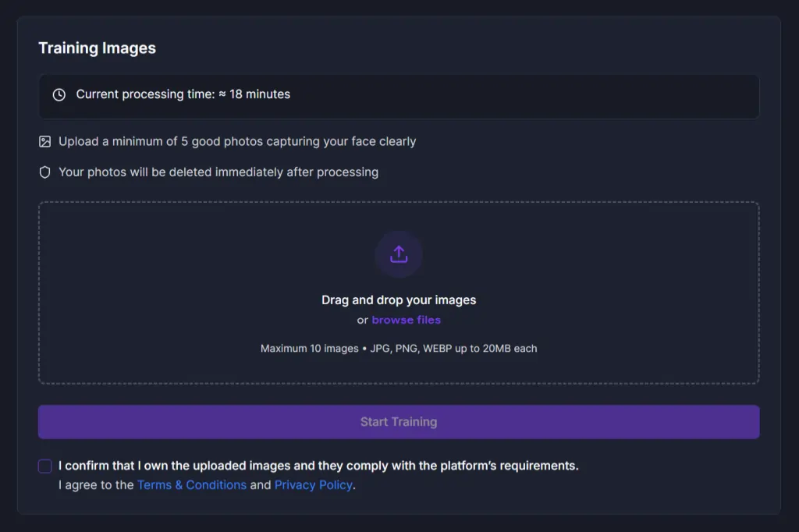Click the clock icon beside processing time
Screen dimensions: 799x532
[x=59, y=94]
